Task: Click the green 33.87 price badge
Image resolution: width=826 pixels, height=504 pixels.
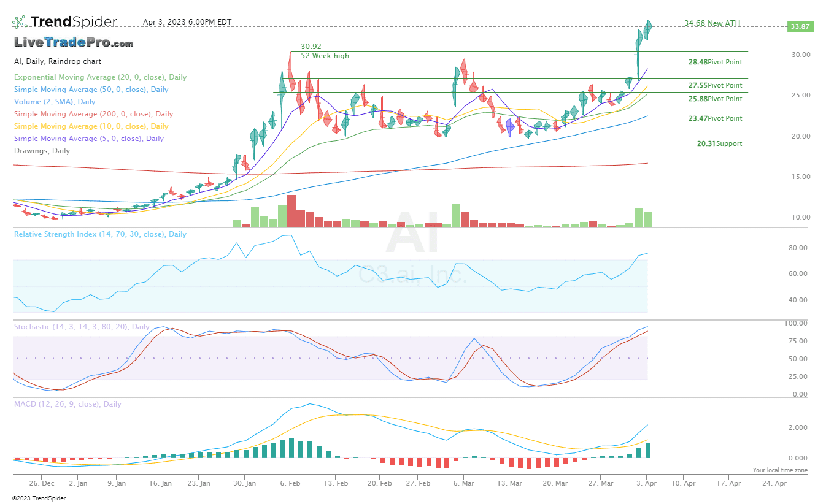Action: pos(800,26)
